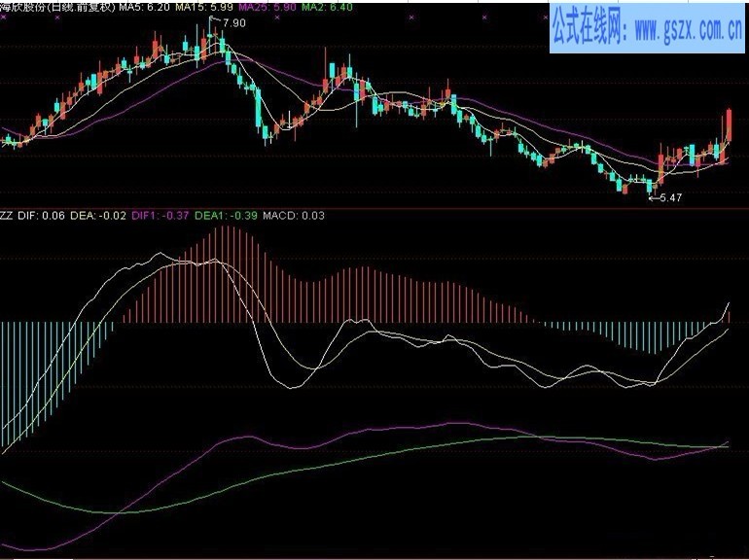Click the 海欣股份 daily chart title
The height and width of the screenshot is (560, 749).
[x=58, y=7]
